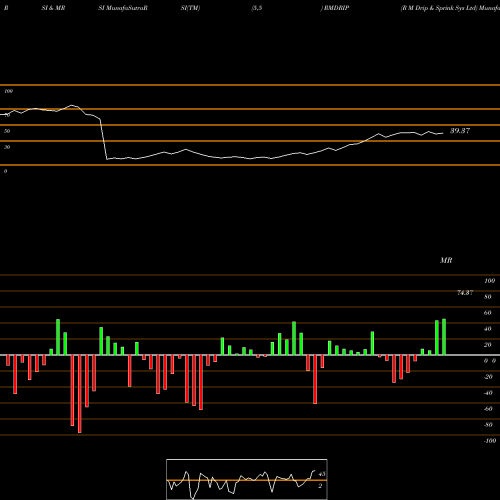Click the 100 axis label on the RSI chart
The image size is (500, 500).
tap(8, 91)
